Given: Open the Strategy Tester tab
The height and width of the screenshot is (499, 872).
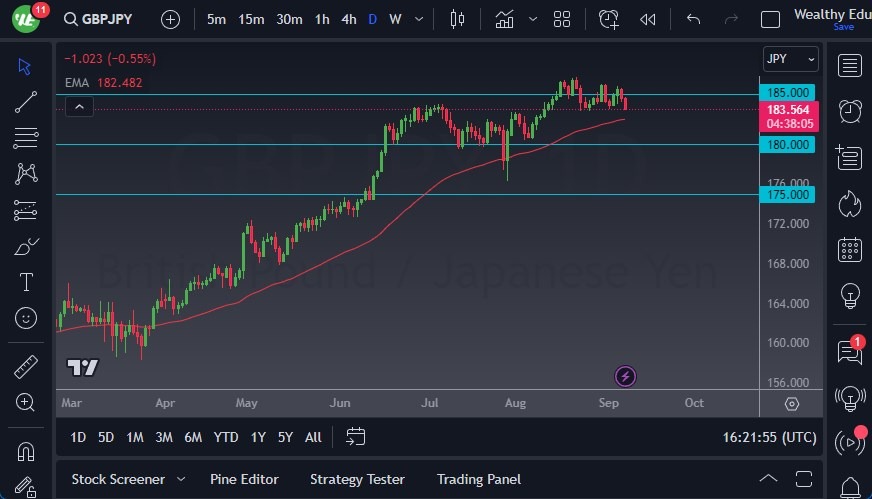Looking at the screenshot, I should pos(358,479).
